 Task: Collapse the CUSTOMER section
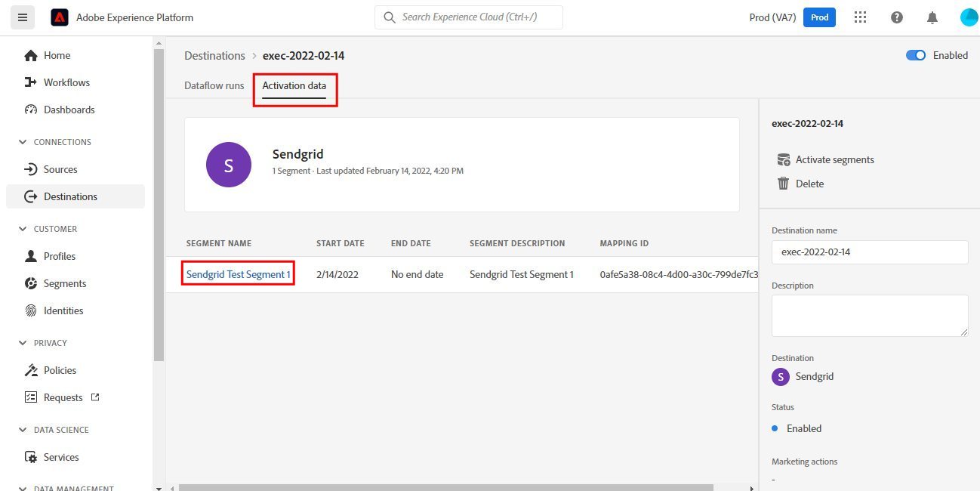pos(23,229)
